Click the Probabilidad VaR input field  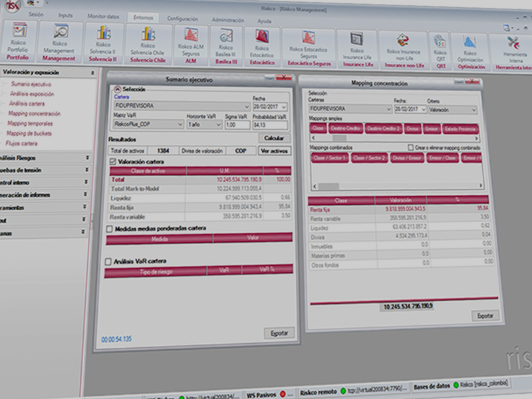(270, 125)
